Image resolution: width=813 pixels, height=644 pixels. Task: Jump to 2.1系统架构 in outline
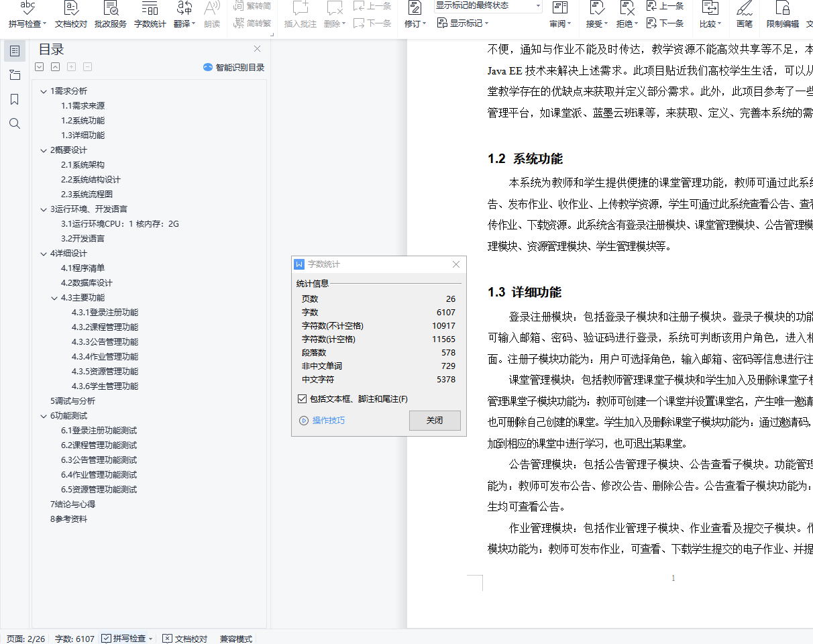83,165
